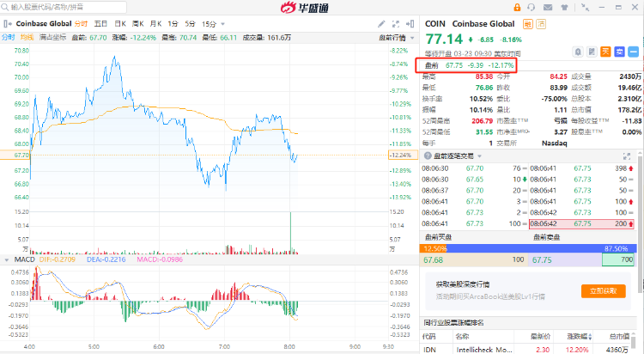
Task: Click the 52周最高 value 206.79
Action: tap(483, 121)
